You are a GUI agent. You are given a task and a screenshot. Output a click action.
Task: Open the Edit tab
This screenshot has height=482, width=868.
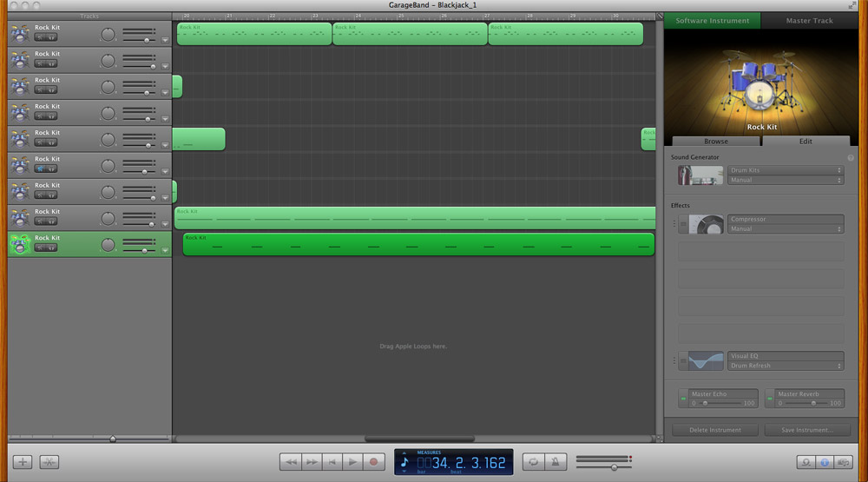coord(806,142)
